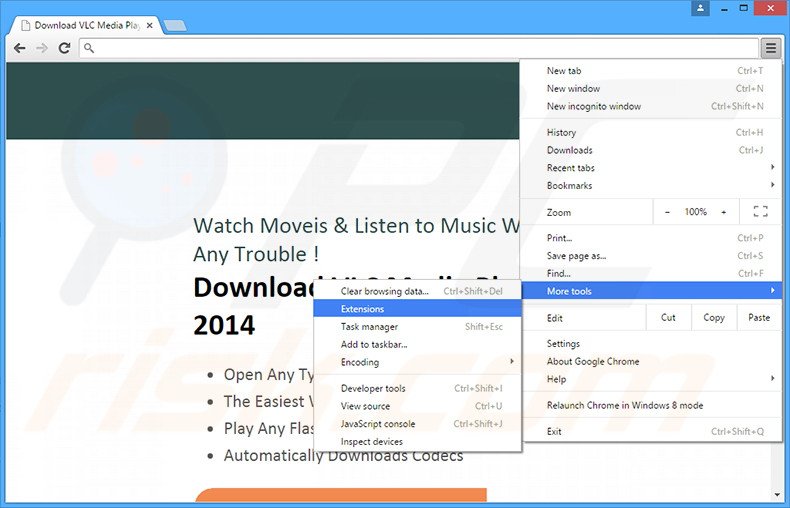
Task: Click the orange download button on page
Action: pyautogui.click(x=341, y=495)
